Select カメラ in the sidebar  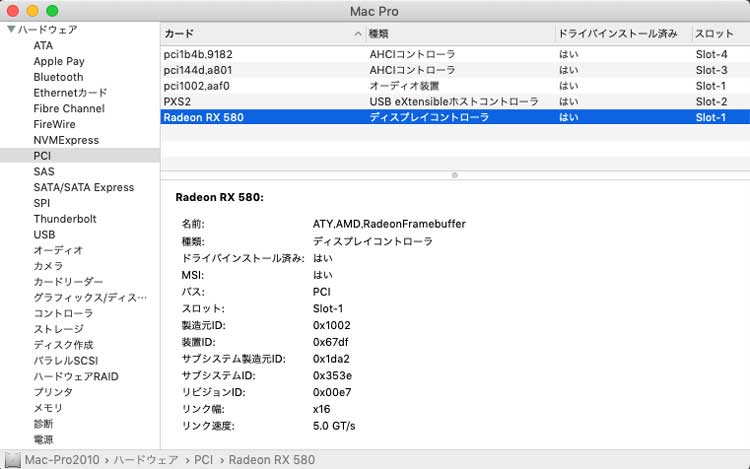point(48,266)
